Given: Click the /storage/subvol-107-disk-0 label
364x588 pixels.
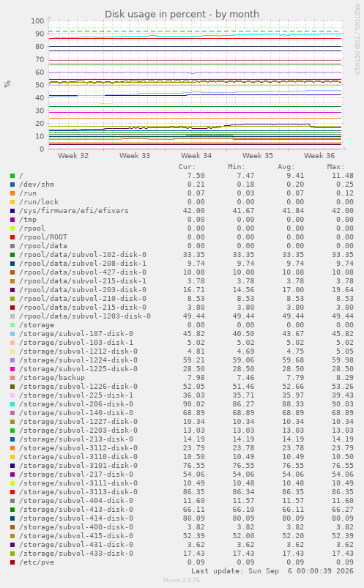Looking at the screenshot, I should [76, 334].
